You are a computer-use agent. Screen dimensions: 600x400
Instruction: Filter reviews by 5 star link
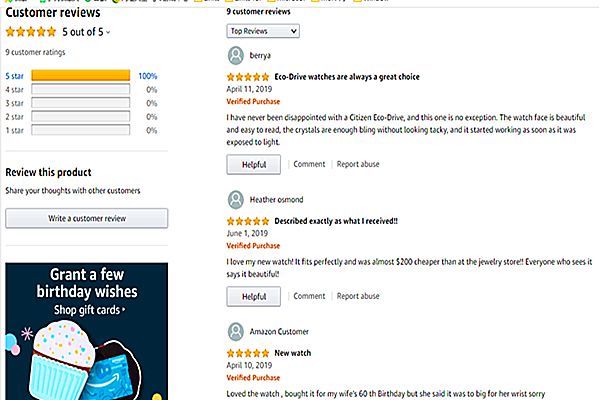click(x=15, y=76)
